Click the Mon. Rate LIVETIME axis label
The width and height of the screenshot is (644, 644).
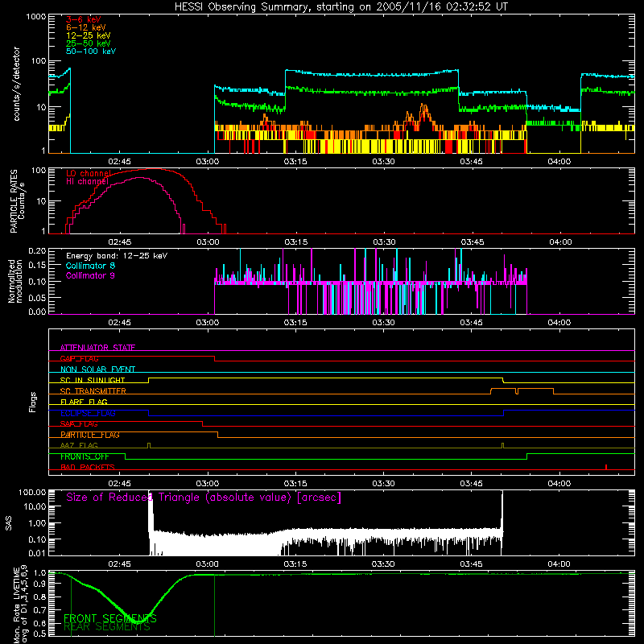coord(19,604)
